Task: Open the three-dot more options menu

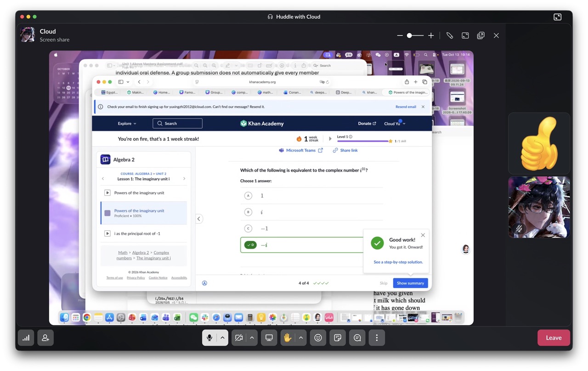Action: [377, 338]
